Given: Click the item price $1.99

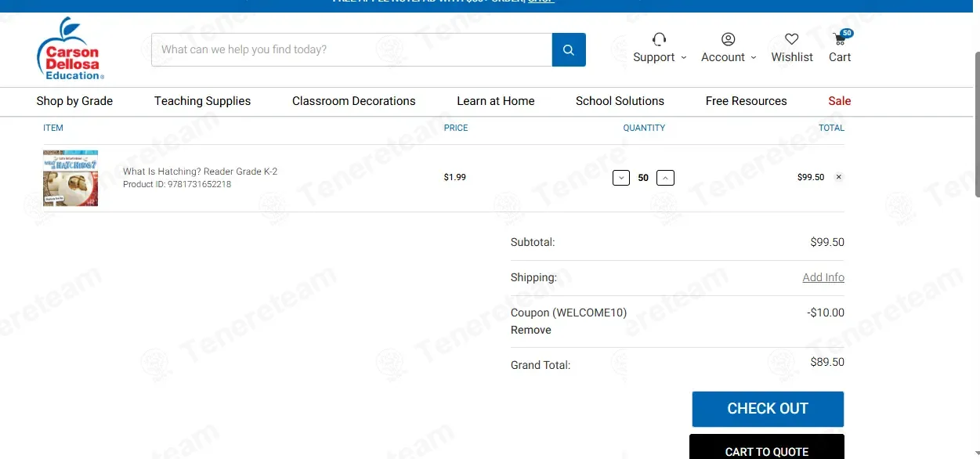Looking at the screenshot, I should (455, 177).
